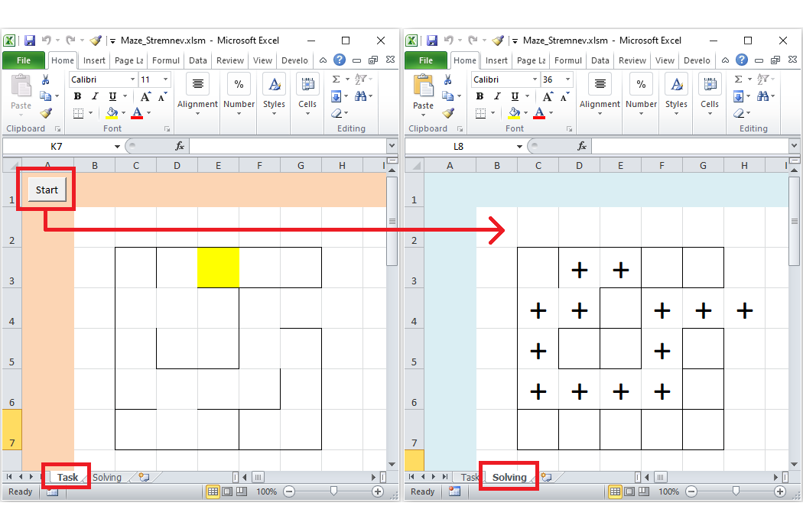Click Save icon in left window toolbar
Viewport: 803px width, 532px height.
[30, 41]
